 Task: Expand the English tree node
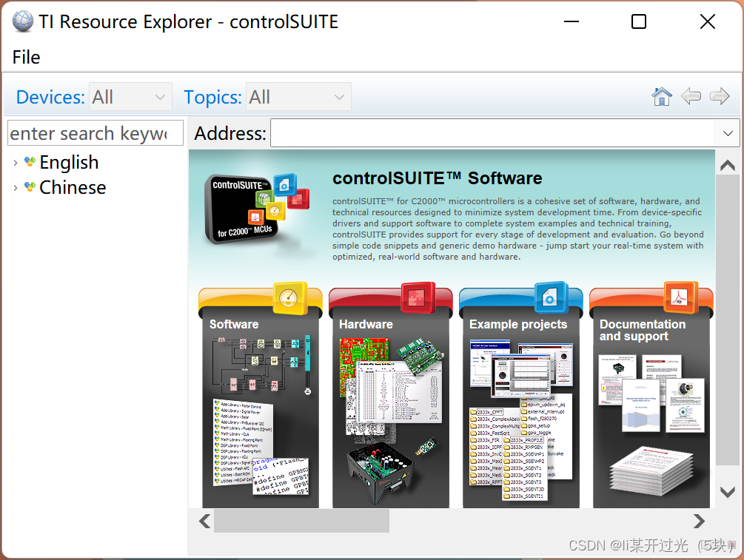pyautogui.click(x=16, y=163)
